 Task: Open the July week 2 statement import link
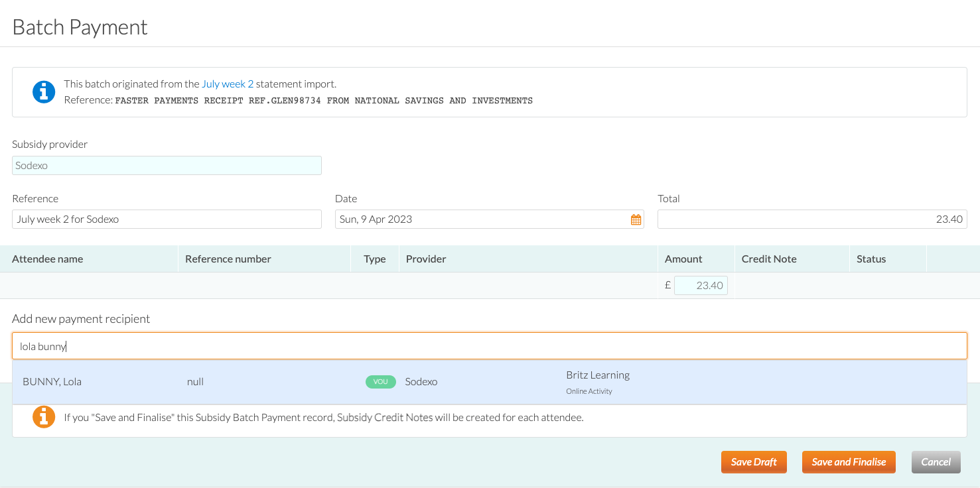pos(228,84)
